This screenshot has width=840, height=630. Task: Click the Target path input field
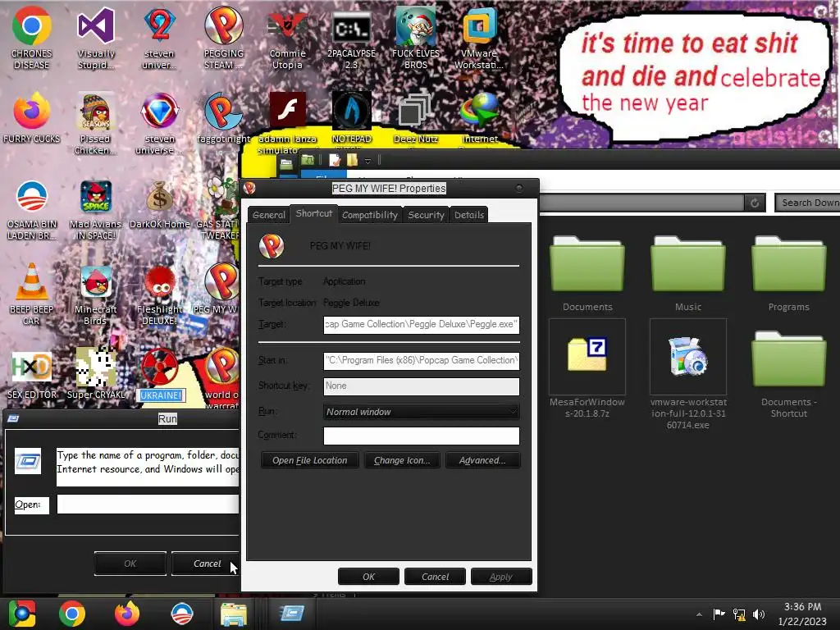(421, 325)
